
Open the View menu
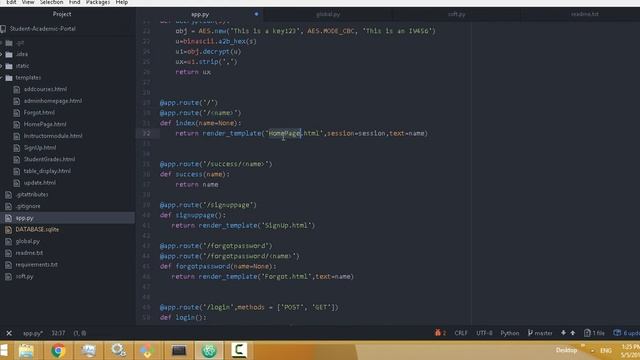(28, 2)
